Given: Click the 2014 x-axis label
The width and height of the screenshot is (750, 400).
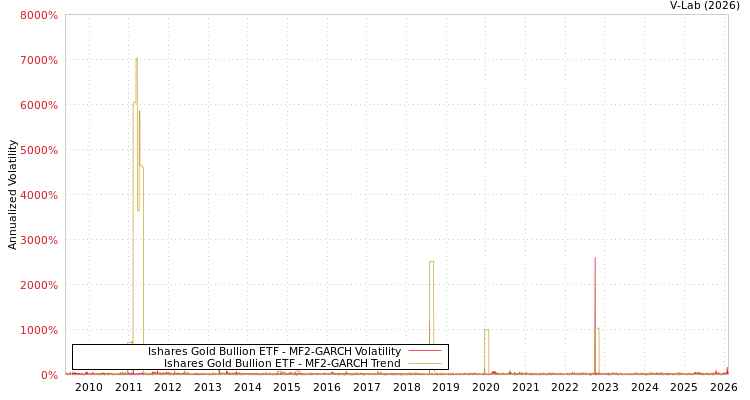Looking at the screenshot, I should click(x=247, y=387).
